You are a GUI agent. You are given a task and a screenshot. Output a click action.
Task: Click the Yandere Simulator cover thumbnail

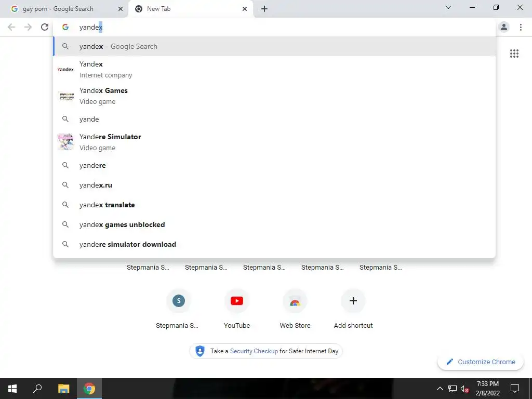pyautogui.click(x=65, y=142)
